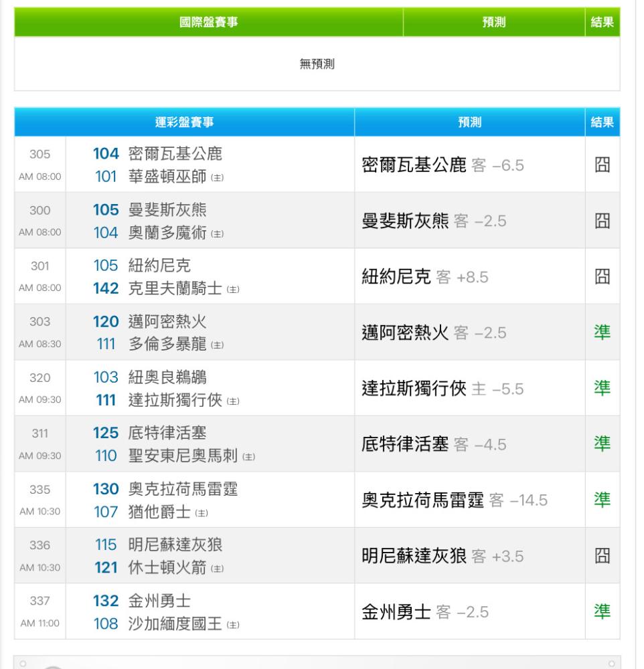Image resolution: width=644 pixels, height=669 pixels.
Task: Click prediction 邁阿密熱火 客 -2.5
Action: (x=434, y=332)
